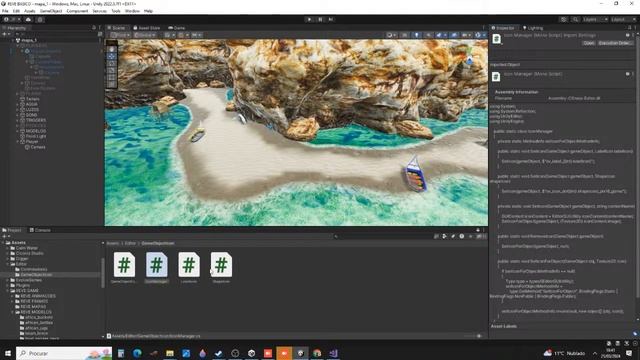This screenshot has width=640, height=360.
Task: Open the Component menu
Action: coord(77,11)
